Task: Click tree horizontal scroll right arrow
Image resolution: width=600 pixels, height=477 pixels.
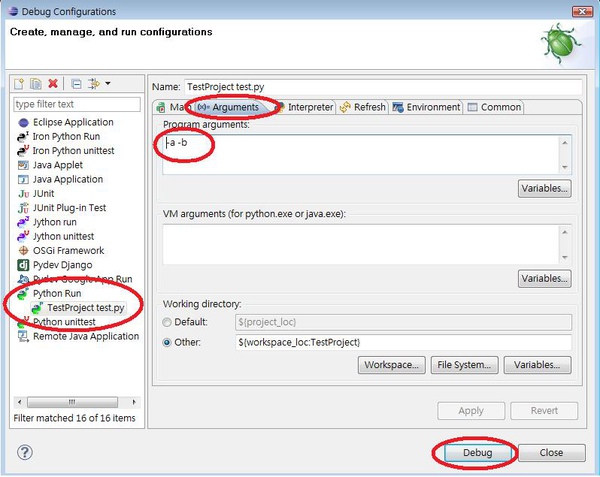Action: coord(134,402)
